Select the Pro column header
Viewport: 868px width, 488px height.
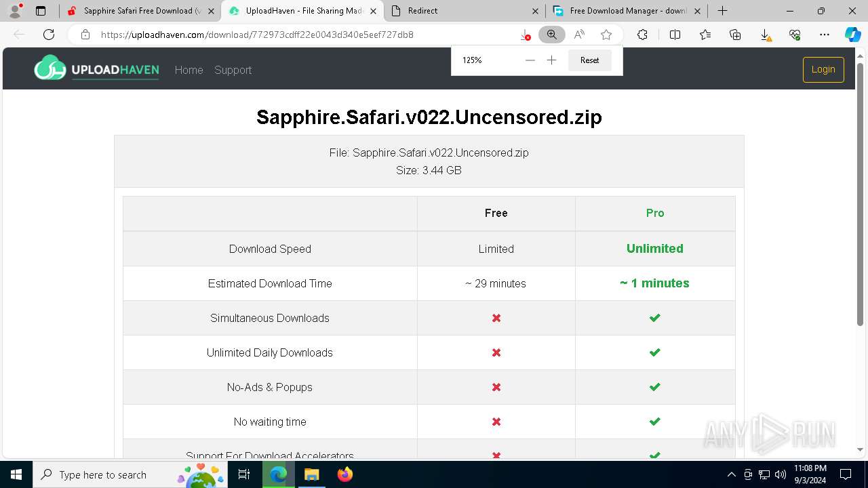(655, 213)
